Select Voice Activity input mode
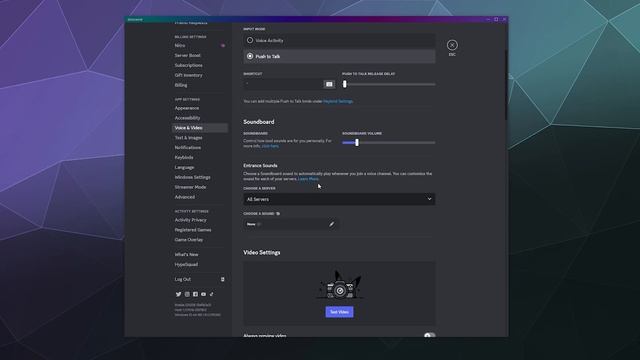This screenshot has width=640, height=360. point(339,40)
